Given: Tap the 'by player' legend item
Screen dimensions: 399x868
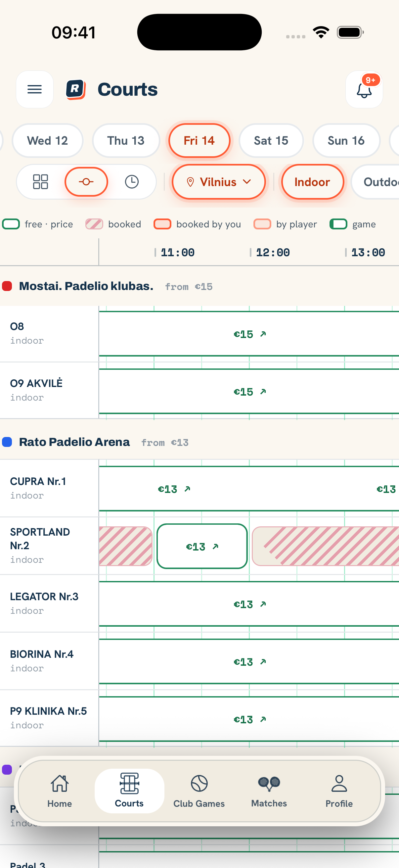Looking at the screenshot, I should pyautogui.click(x=285, y=224).
